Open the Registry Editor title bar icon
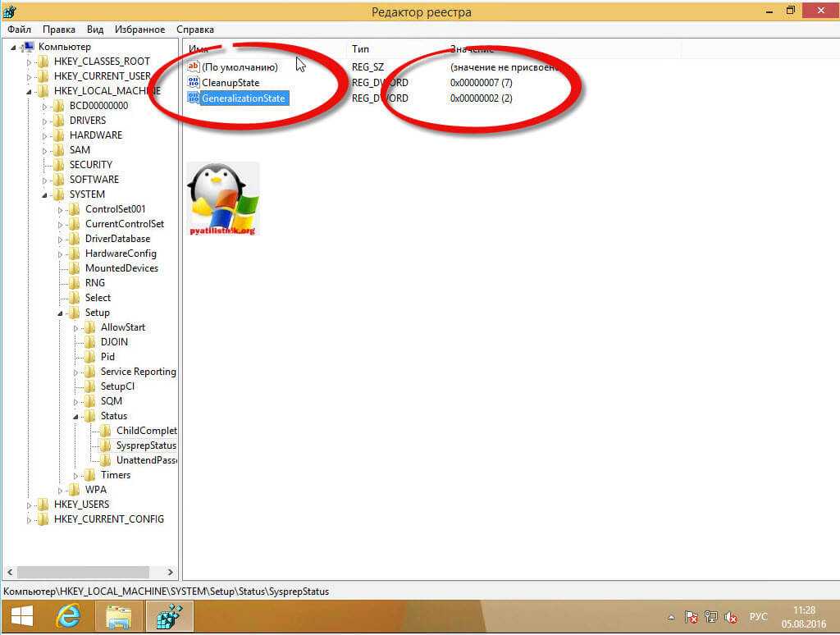 pos(10,11)
